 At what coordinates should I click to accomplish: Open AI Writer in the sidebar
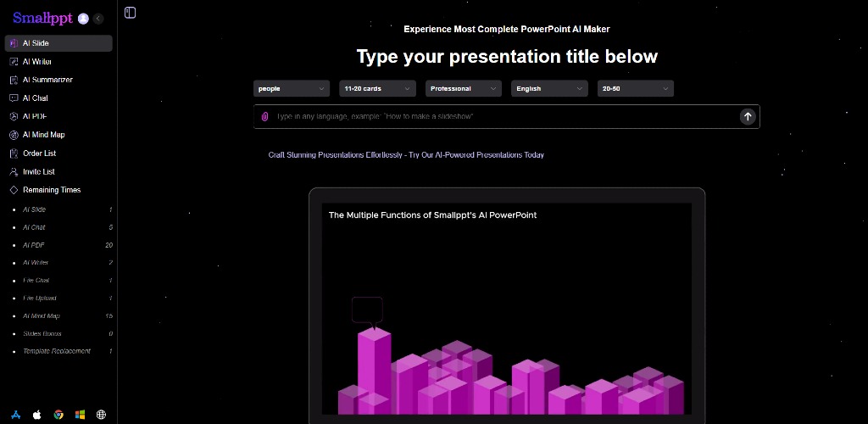click(58, 61)
